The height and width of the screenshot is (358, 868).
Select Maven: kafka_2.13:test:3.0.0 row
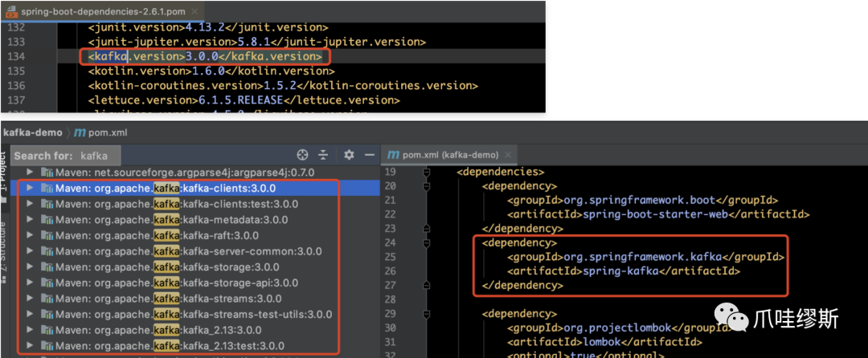tap(194, 347)
